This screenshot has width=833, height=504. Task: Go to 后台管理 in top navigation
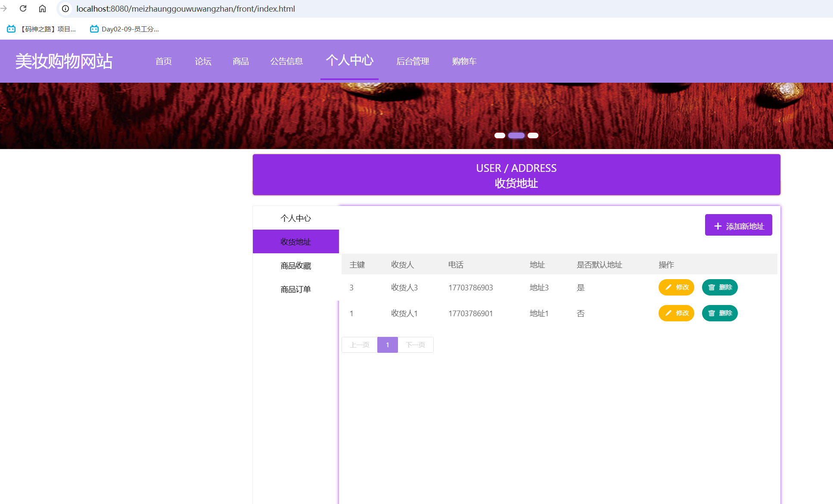pyautogui.click(x=412, y=61)
